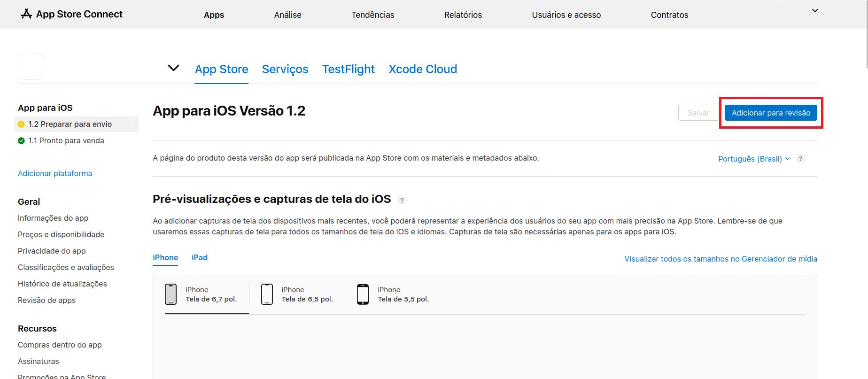868x379 pixels.
Task: Click the App para iOS Versão 1.2 title
Action: (x=229, y=111)
